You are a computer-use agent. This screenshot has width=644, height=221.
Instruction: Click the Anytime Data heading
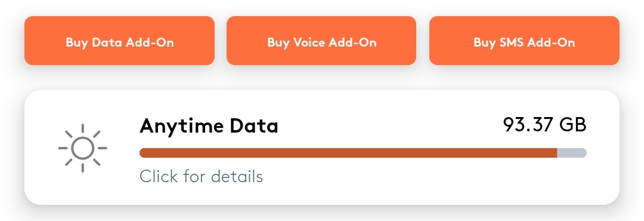[x=209, y=126]
